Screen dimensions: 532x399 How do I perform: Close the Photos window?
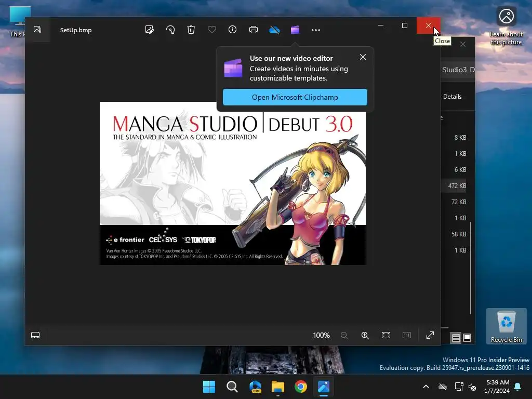click(x=428, y=25)
